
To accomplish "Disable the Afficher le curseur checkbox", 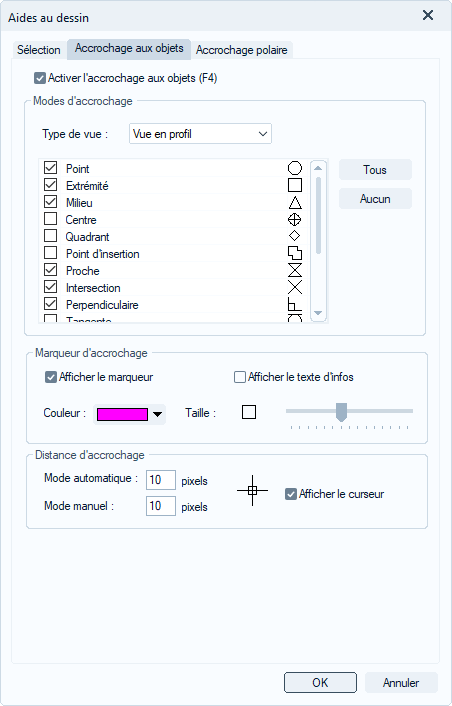I will point(291,494).
